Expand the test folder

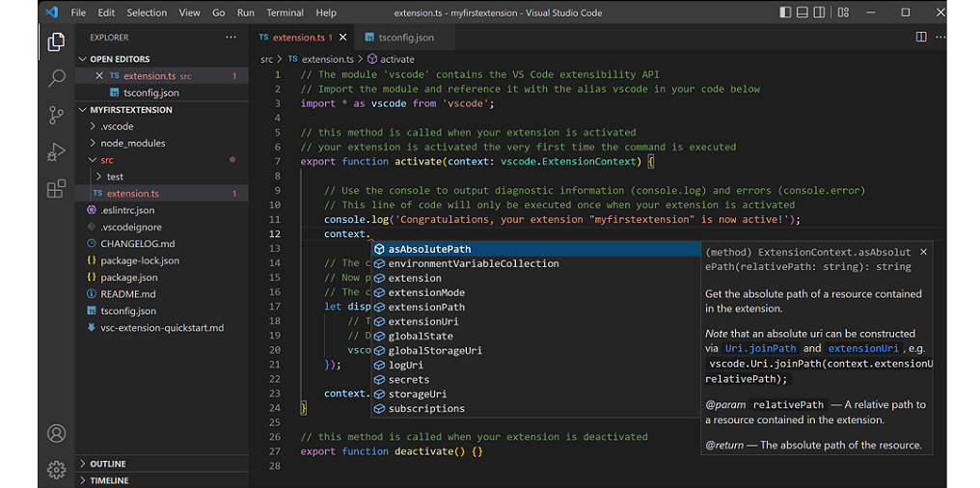(x=161, y=176)
